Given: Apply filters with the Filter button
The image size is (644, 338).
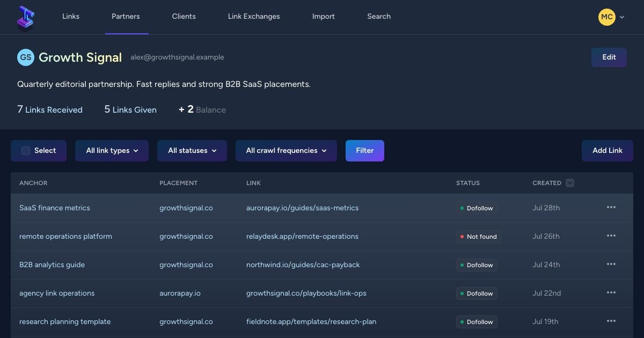Looking at the screenshot, I should 365,151.
